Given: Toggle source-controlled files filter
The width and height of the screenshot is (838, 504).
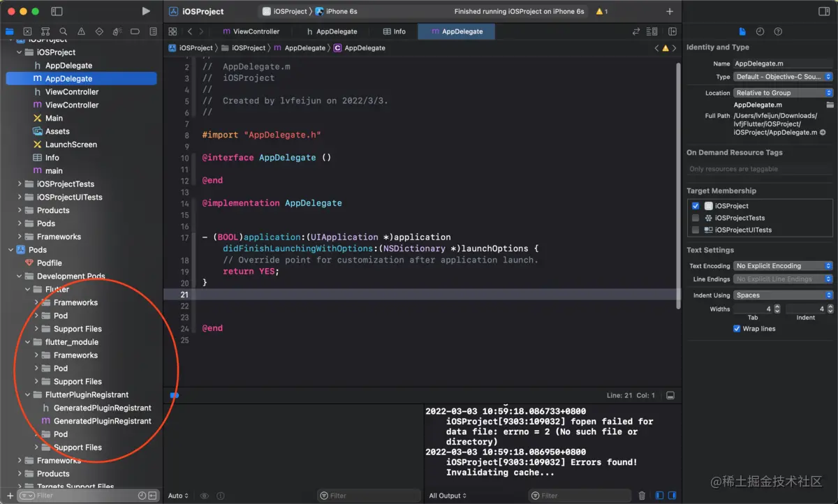Looking at the screenshot, I should 153,496.
